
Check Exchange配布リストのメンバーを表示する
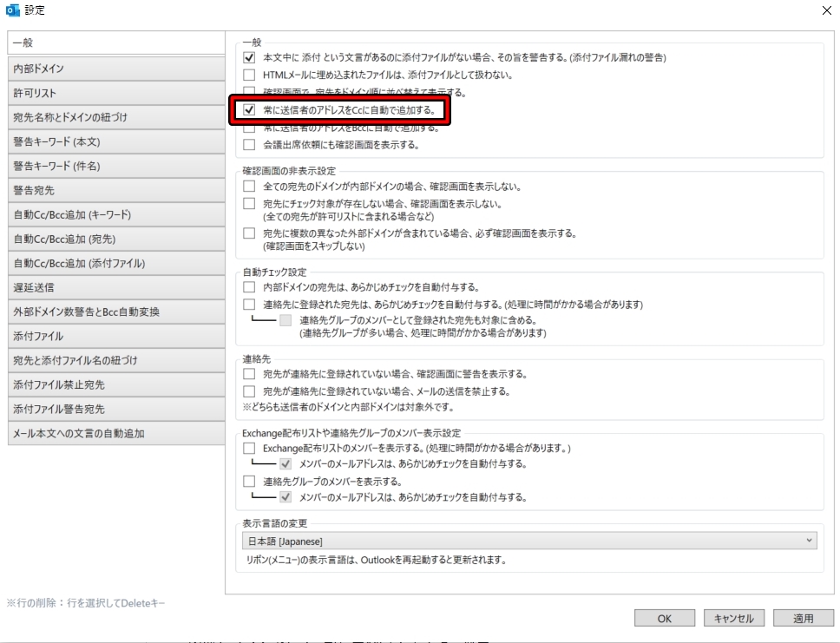coord(247,449)
